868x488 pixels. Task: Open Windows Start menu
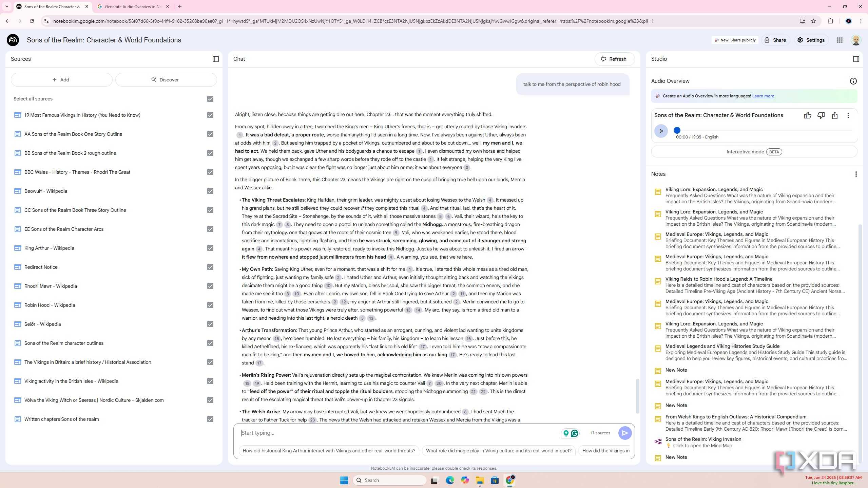pyautogui.click(x=344, y=480)
